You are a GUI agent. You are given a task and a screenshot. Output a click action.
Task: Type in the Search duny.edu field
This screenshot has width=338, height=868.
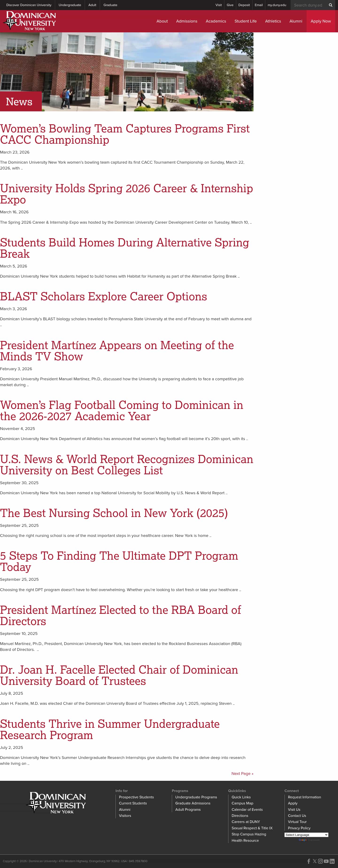308,5
